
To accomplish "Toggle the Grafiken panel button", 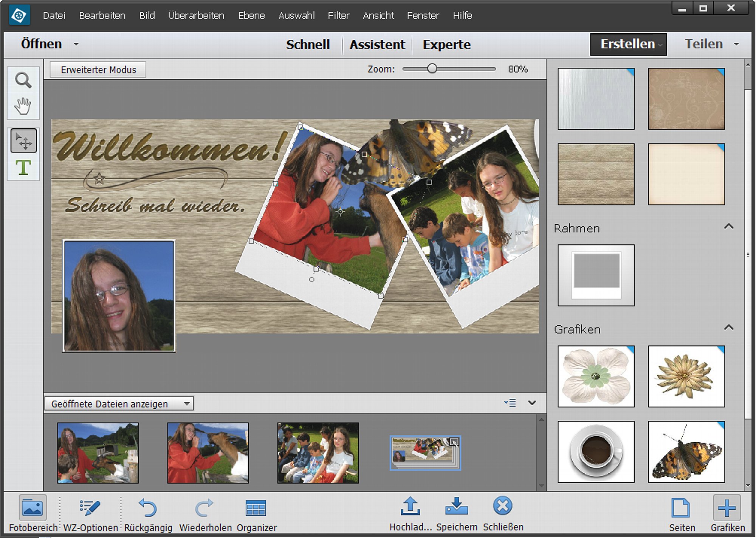I will tap(727, 508).
